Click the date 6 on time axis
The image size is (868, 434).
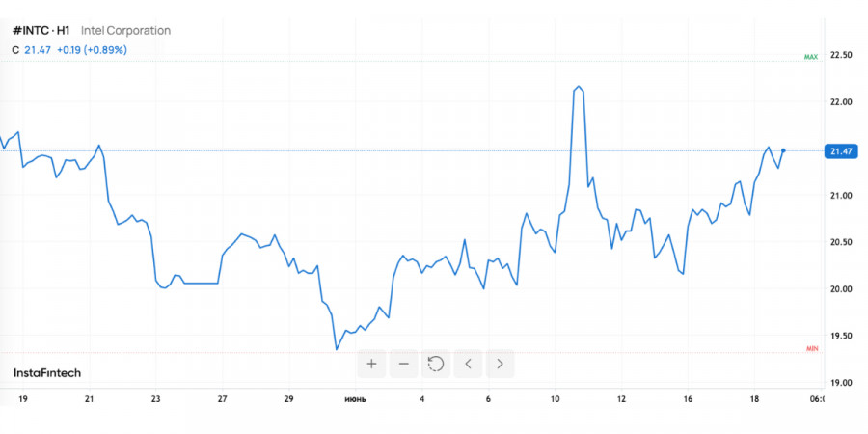tap(488, 398)
